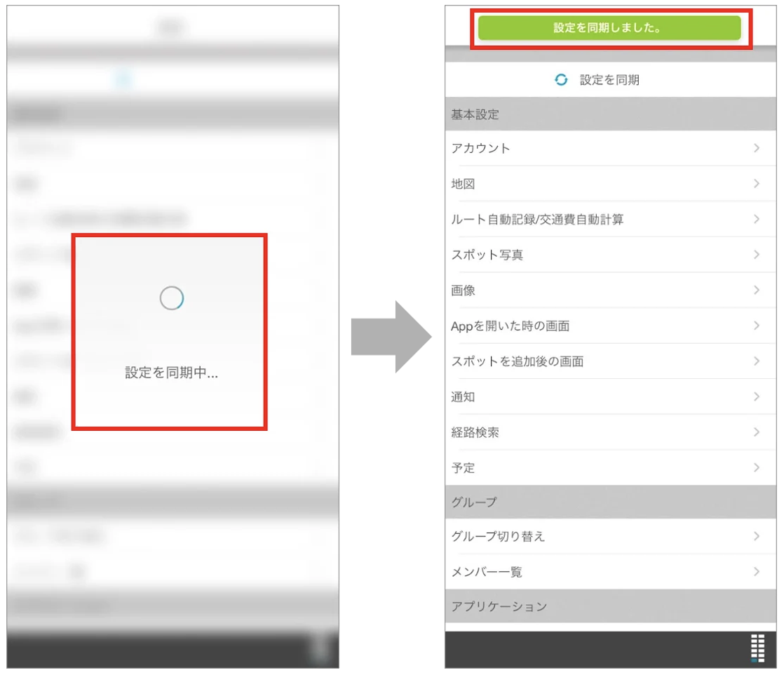Expand chevron on ルート自動記録 row

click(757, 219)
